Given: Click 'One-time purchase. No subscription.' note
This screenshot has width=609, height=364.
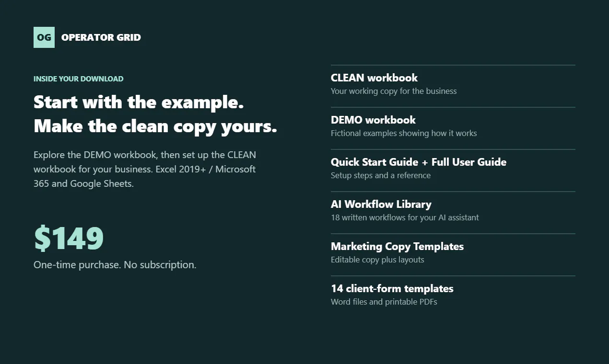Looking at the screenshot, I should pos(115,265).
